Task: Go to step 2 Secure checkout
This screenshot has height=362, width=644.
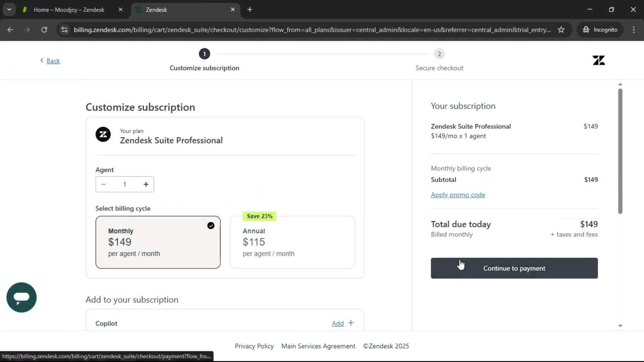Action: (x=439, y=60)
